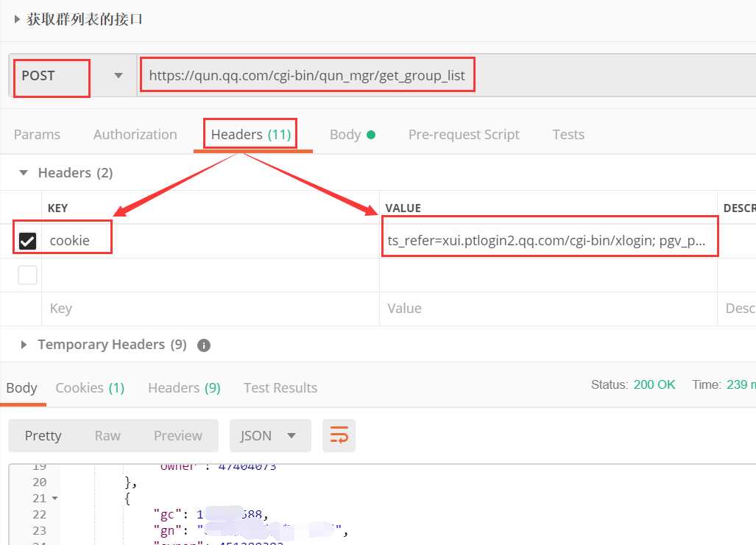Switch to the Params tab

point(37,135)
